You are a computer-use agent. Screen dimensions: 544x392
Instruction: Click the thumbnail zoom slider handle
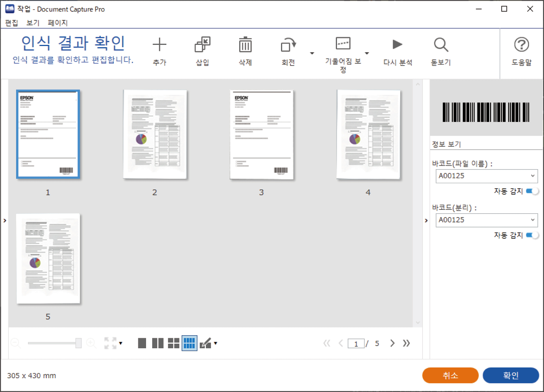(x=79, y=343)
